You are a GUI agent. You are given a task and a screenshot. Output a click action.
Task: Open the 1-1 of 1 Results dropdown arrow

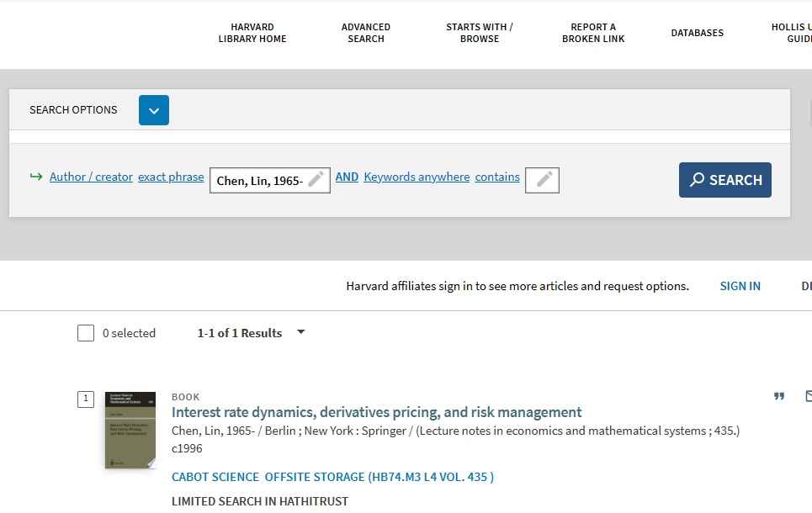point(301,332)
